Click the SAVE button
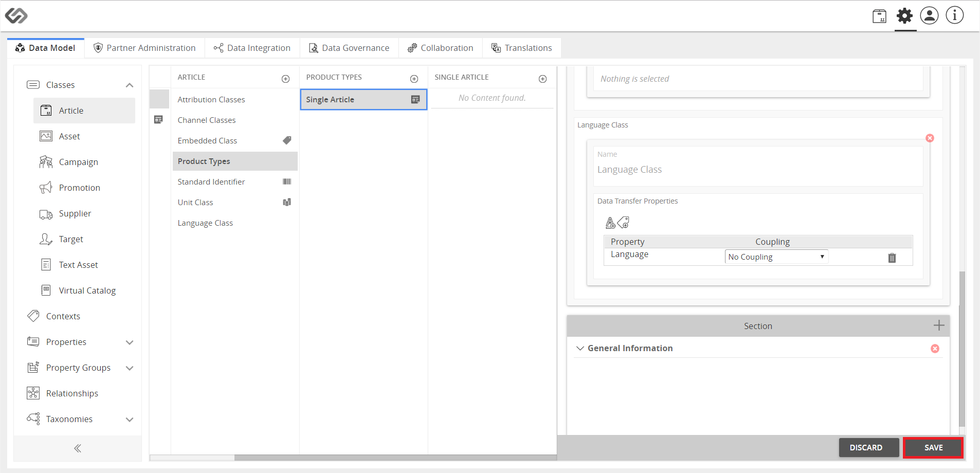This screenshot has height=473, width=980. click(x=933, y=448)
